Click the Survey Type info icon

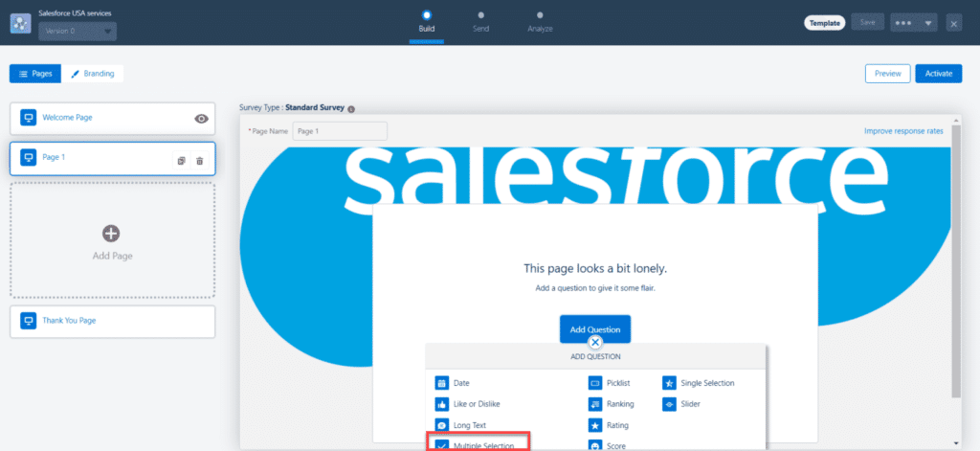(x=351, y=109)
